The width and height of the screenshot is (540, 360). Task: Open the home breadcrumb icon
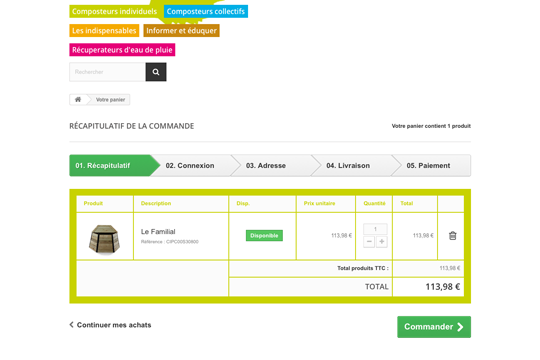[78, 100]
